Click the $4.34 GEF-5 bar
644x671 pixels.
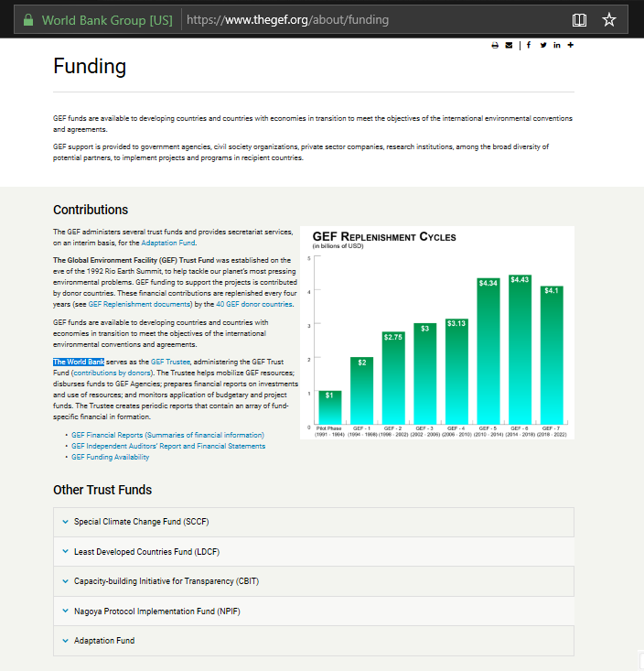point(488,352)
